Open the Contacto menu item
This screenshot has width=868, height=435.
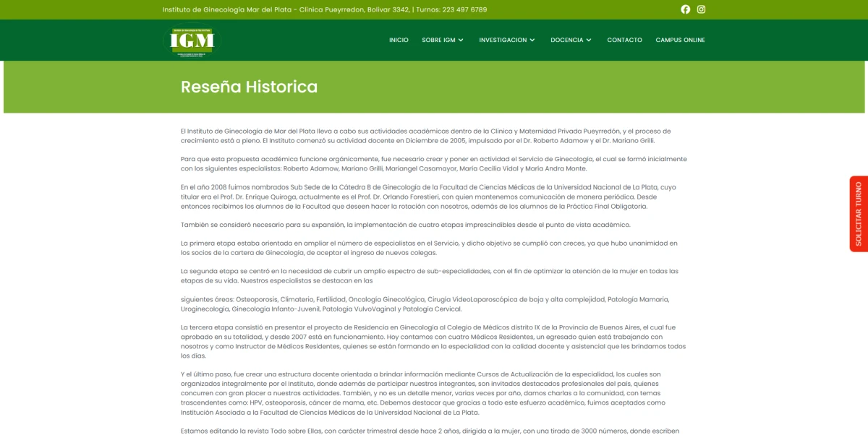(624, 40)
